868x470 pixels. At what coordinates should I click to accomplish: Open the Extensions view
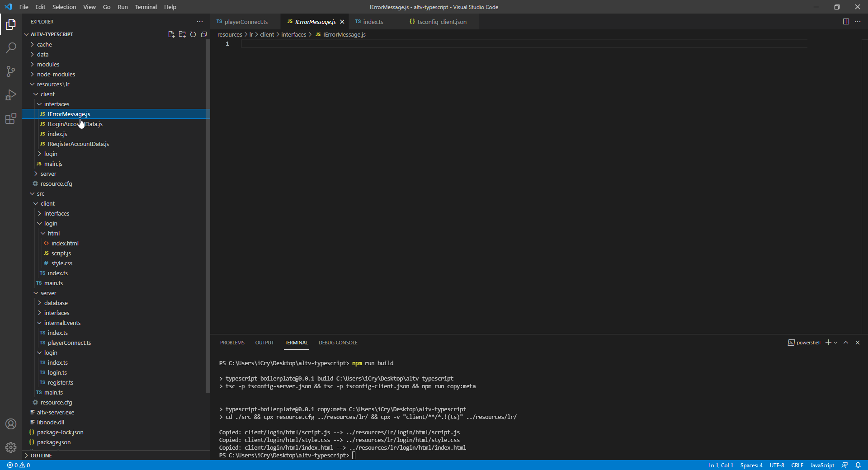point(11,118)
